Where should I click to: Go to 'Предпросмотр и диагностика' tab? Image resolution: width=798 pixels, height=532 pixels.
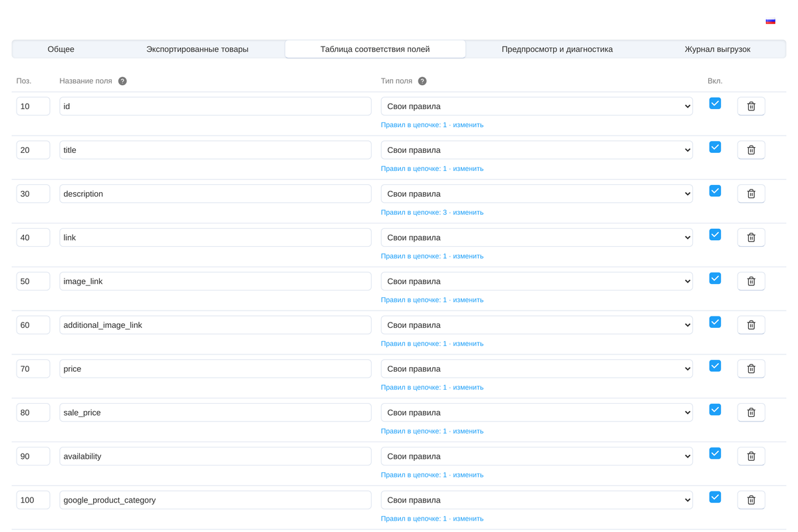point(557,49)
